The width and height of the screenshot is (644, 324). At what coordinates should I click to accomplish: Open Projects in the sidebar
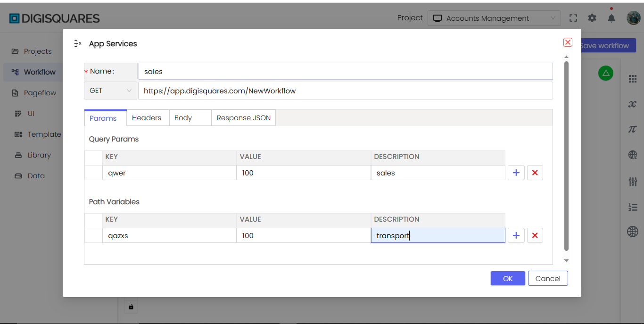32,51
